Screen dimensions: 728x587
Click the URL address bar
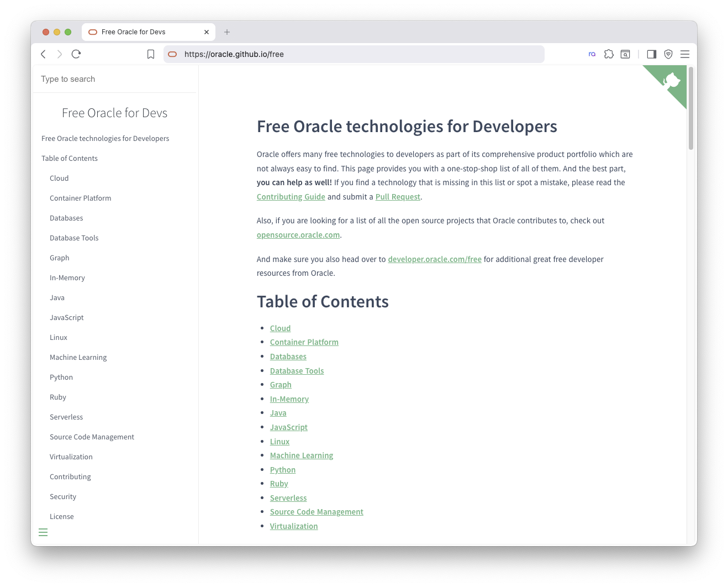pyautogui.click(x=354, y=54)
